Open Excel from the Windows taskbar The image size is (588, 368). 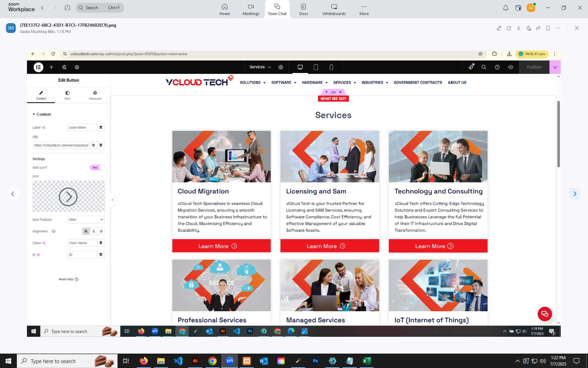[366, 361]
